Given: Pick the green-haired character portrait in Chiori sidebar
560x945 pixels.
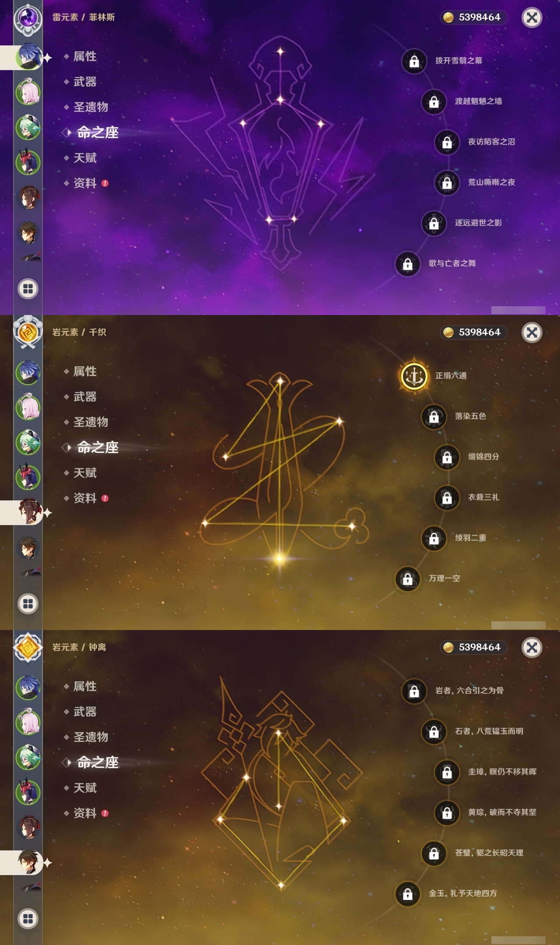Looking at the screenshot, I should (28, 442).
